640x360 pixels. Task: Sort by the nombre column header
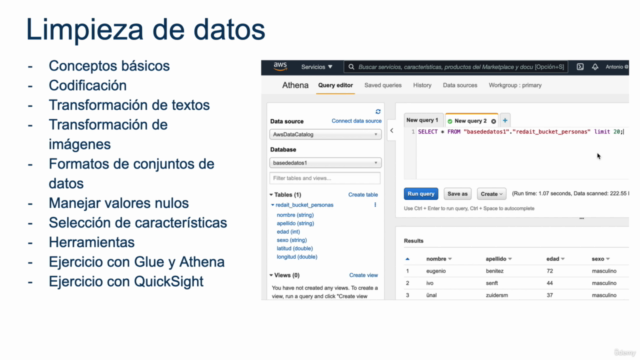coord(439,259)
